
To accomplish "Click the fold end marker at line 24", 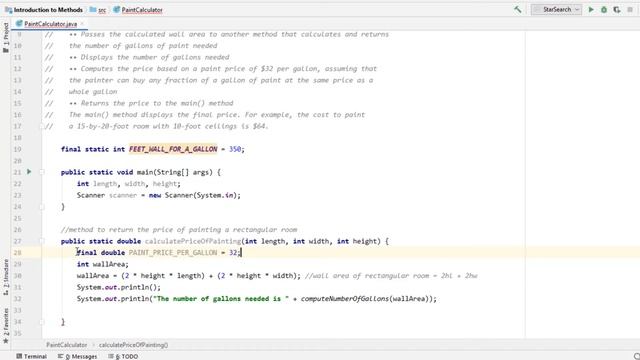I will click(x=42, y=207).
